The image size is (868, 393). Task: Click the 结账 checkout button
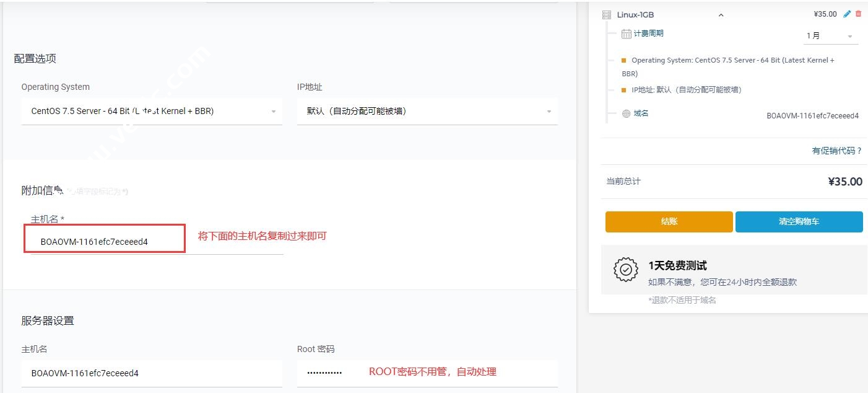point(669,222)
